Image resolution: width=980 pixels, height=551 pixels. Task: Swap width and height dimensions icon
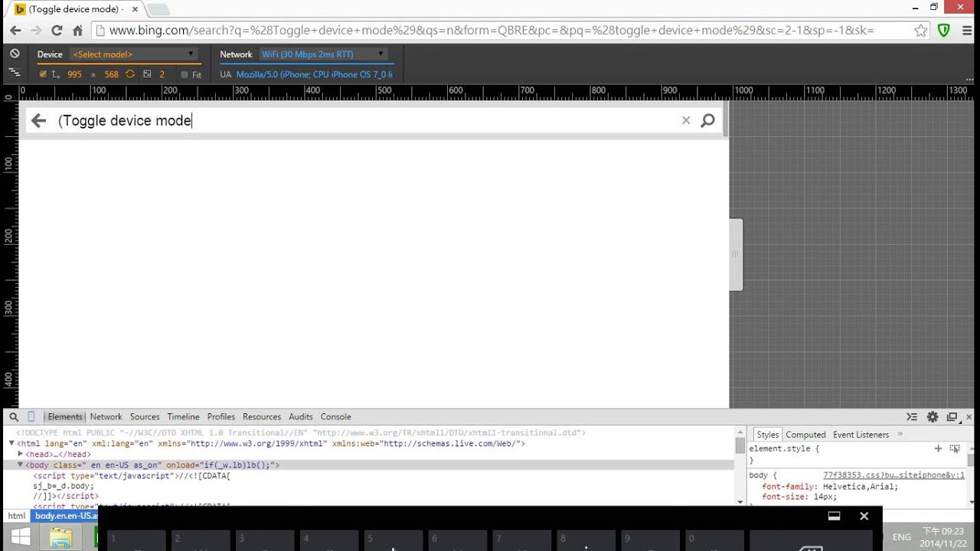(x=130, y=74)
